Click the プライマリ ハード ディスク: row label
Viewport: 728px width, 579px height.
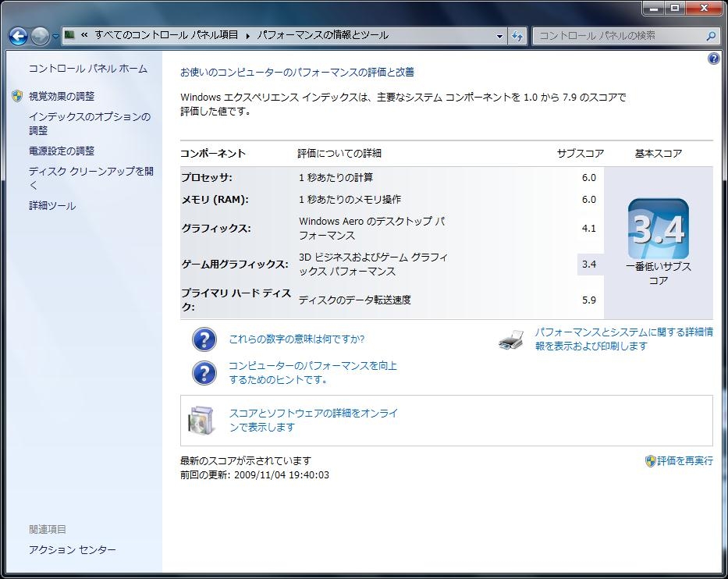coord(236,300)
